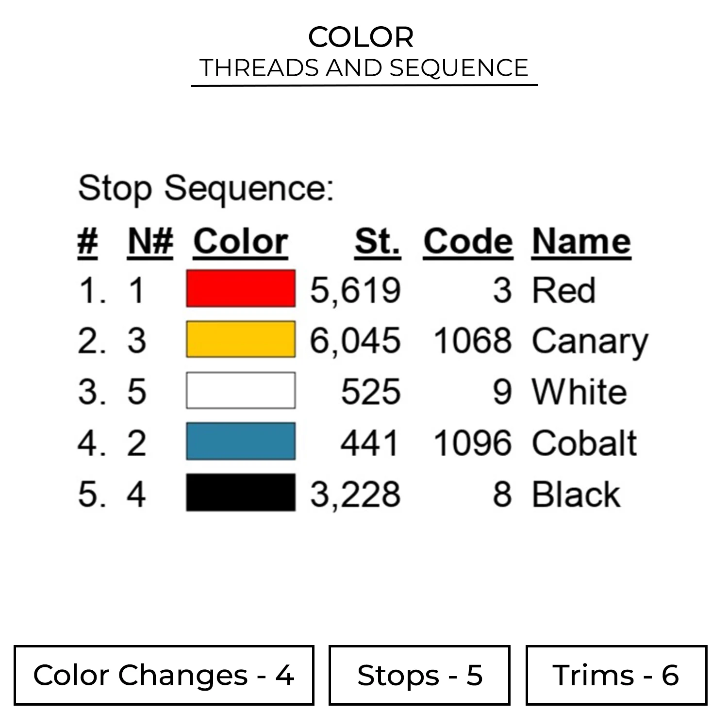The width and height of the screenshot is (728, 728).
Task: Click the Color column header
Action: point(241,242)
